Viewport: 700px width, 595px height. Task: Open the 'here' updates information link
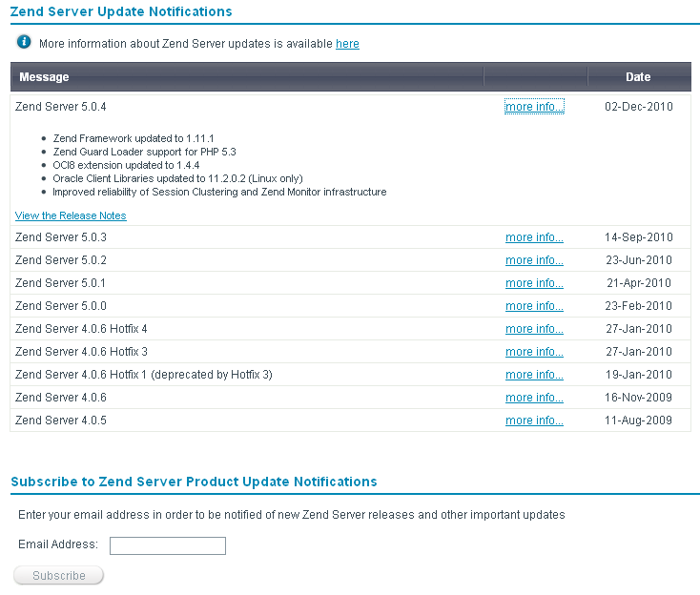click(x=347, y=44)
